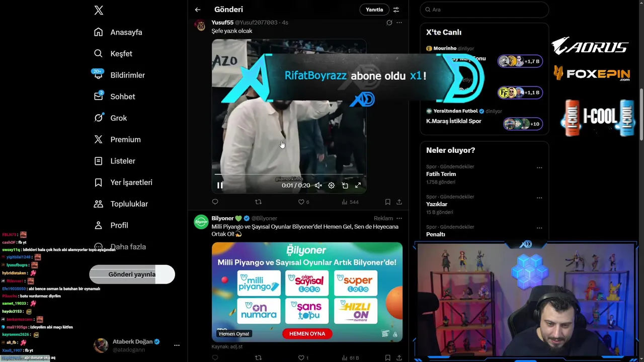Unmute the video sound
The image size is (644, 362).
coord(318,186)
